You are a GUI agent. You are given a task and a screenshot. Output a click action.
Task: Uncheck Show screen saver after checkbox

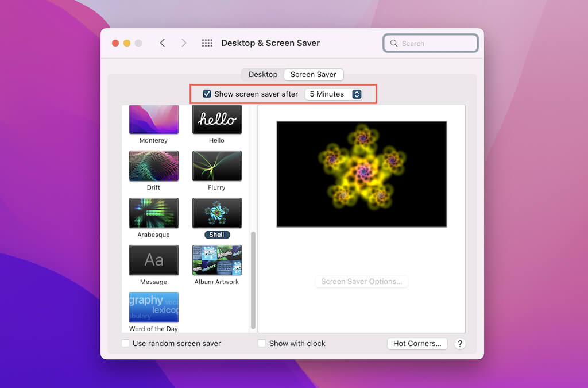tap(207, 94)
